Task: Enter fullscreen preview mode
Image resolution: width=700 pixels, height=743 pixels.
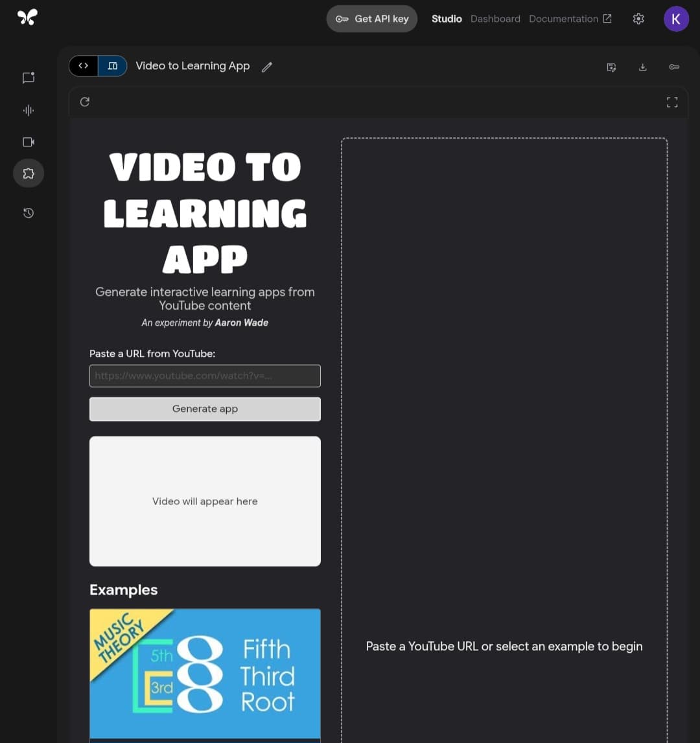Action: coord(672,102)
